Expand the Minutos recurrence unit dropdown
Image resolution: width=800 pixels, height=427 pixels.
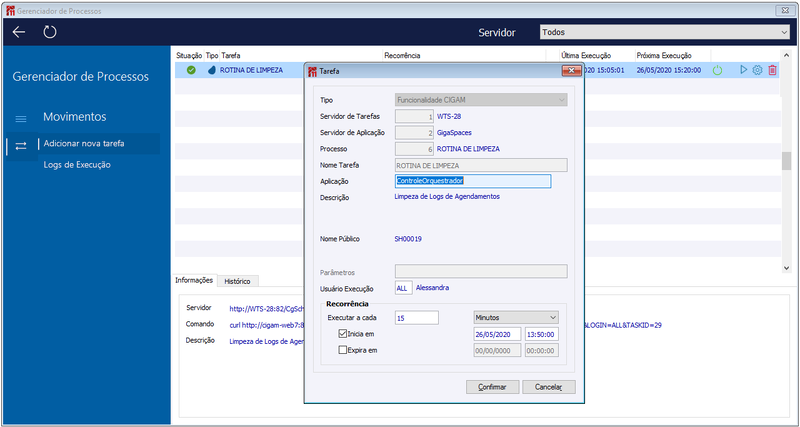click(516, 317)
